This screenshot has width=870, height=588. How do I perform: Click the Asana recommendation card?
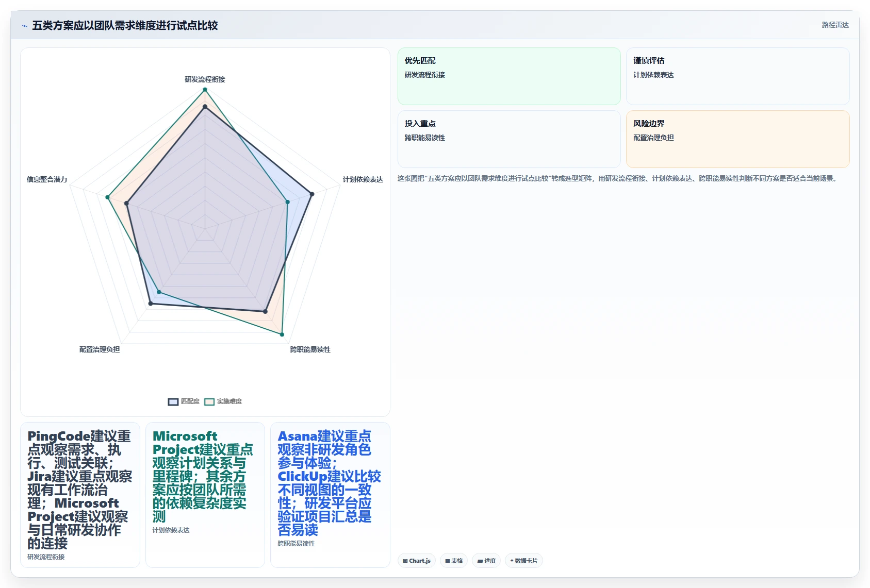point(330,495)
